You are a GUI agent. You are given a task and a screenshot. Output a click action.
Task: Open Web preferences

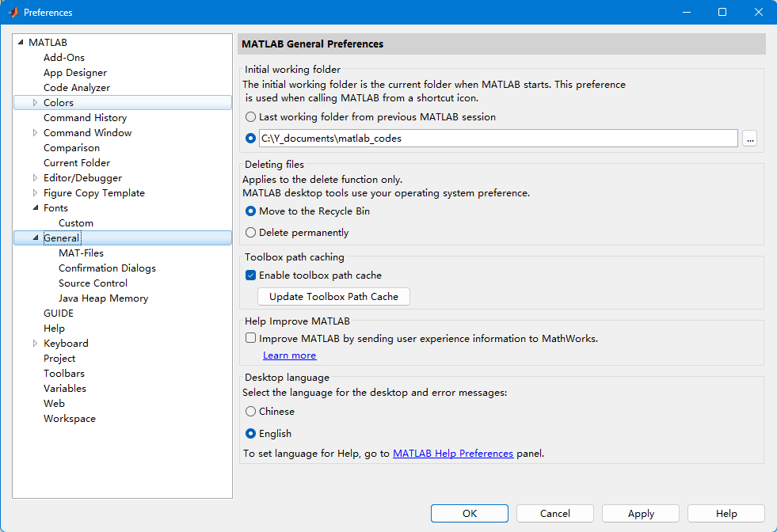[54, 404]
